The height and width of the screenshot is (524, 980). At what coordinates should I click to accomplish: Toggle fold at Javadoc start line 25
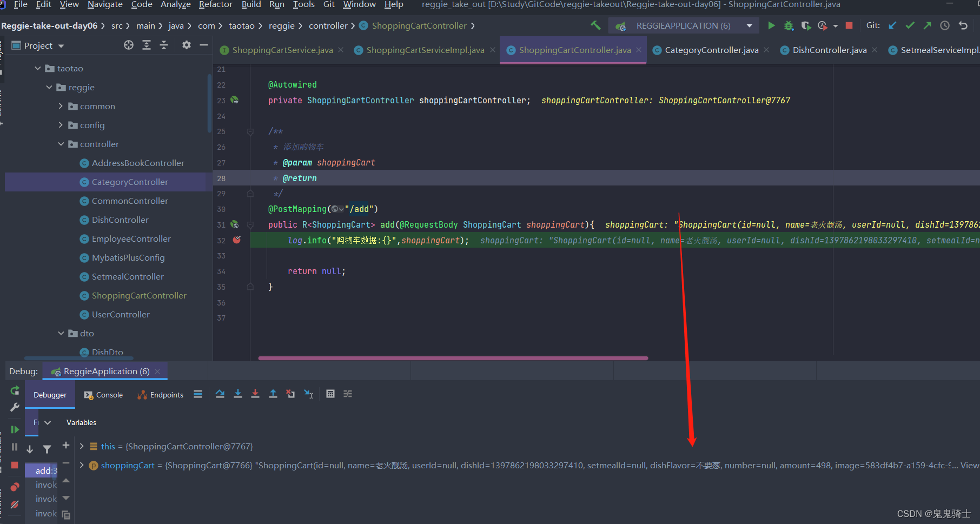[x=250, y=131]
